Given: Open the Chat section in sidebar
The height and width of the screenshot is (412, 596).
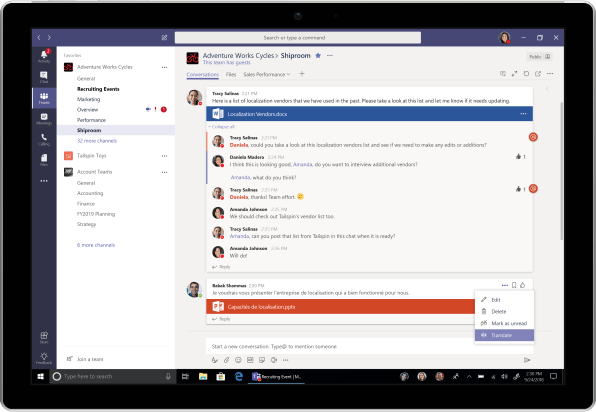Looking at the screenshot, I should click(x=44, y=77).
